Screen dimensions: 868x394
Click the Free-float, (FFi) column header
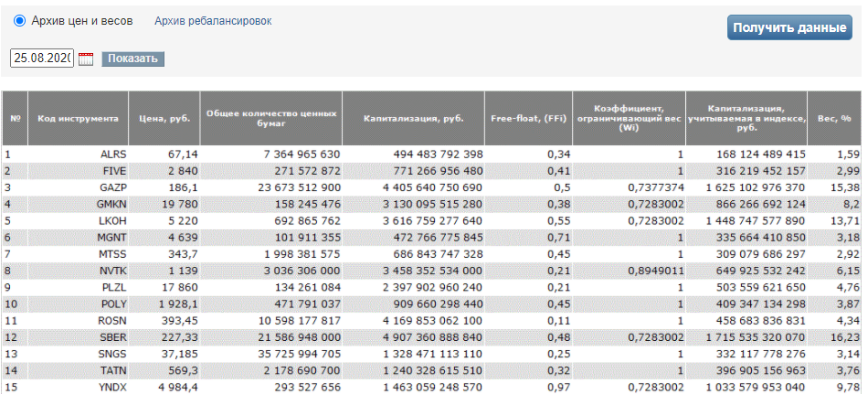click(529, 118)
